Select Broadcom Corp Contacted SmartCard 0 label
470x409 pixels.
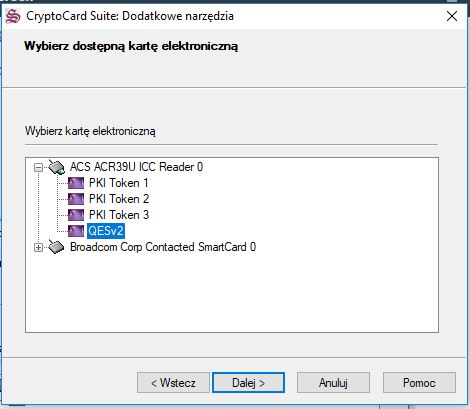163,247
